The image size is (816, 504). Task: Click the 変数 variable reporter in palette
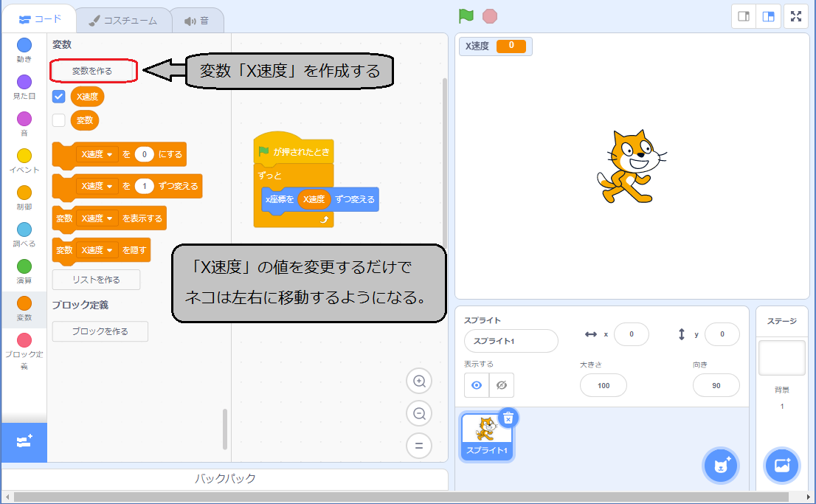tap(84, 120)
